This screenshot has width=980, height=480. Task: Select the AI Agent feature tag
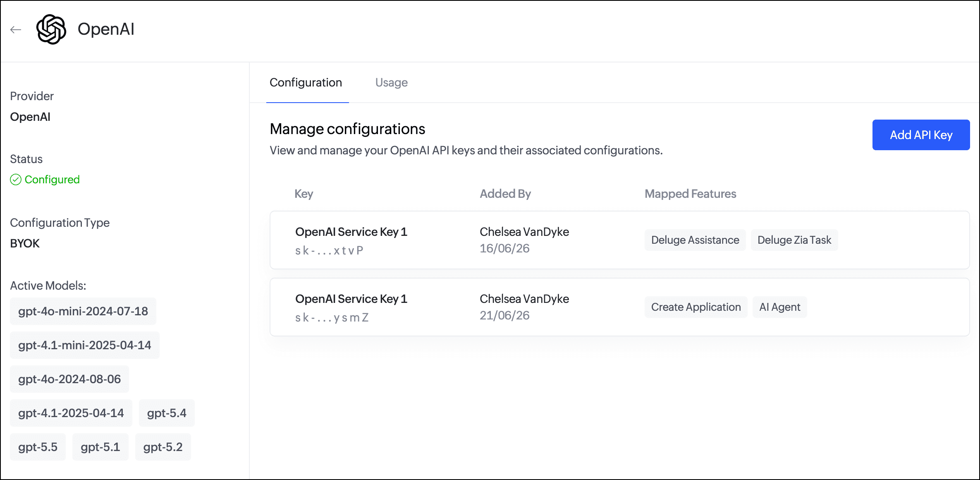[779, 307]
